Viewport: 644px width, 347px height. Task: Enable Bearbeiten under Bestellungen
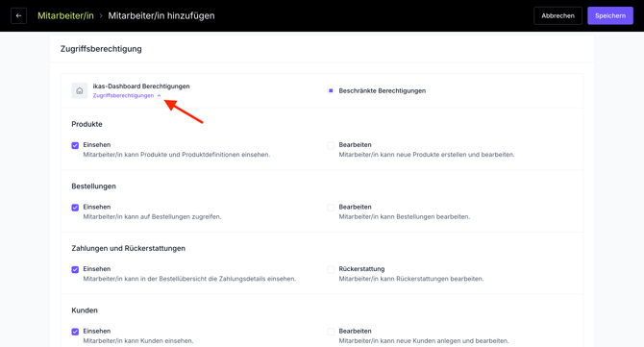331,208
